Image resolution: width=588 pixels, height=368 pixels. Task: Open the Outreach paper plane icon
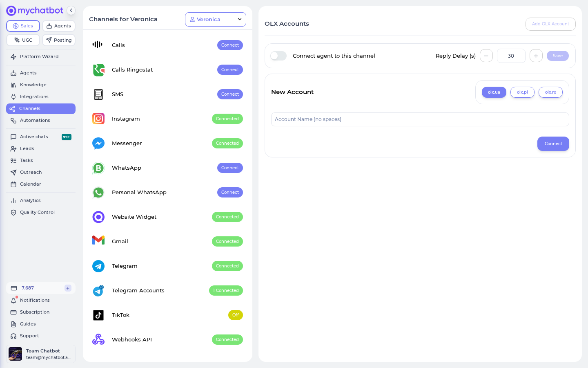tap(13, 173)
